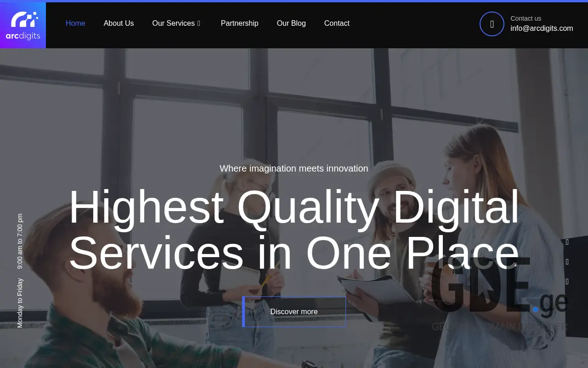Click the blue bar beside Discover more
Image resolution: width=588 pixels, height=368 pixels.
pos(243,311)
